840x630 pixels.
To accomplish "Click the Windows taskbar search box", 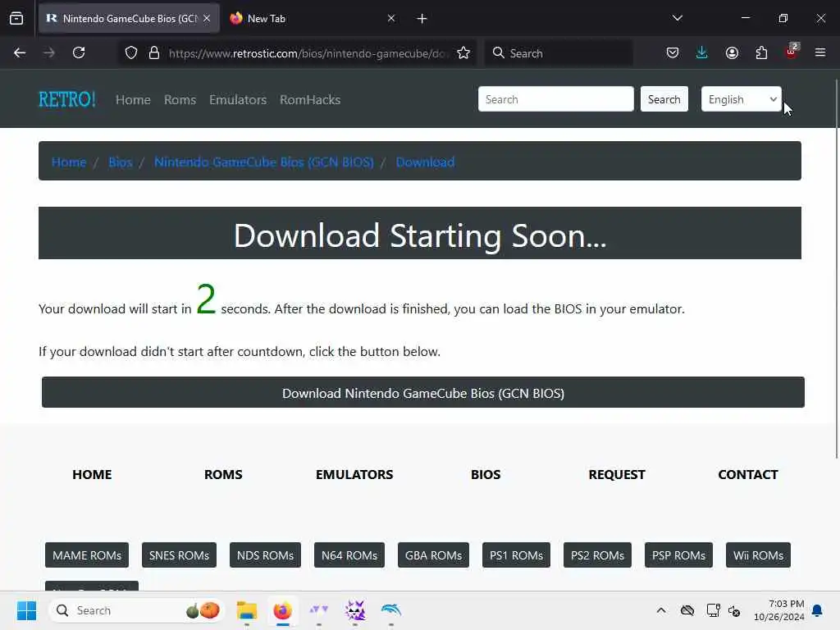I will coord(135,610).
